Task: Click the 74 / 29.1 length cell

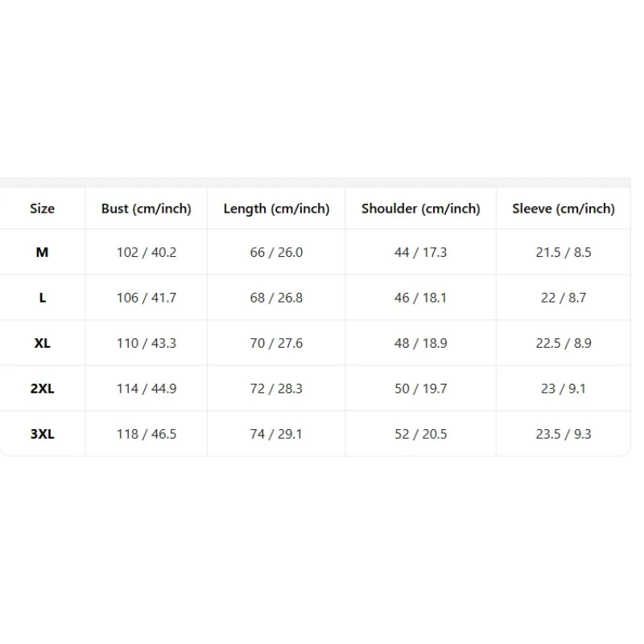Action: [276, 434]
